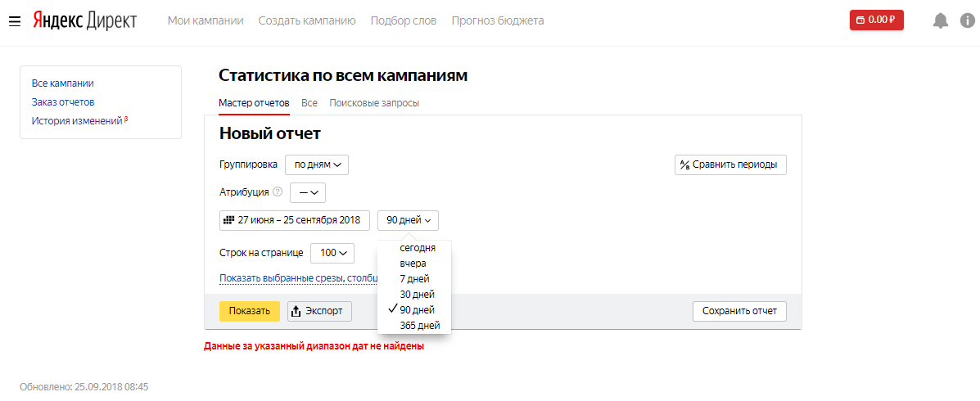Click the error message Данные за указанный диапазон
The width and height of the screenshot is (980, 401).
click(x=314, y=346)
